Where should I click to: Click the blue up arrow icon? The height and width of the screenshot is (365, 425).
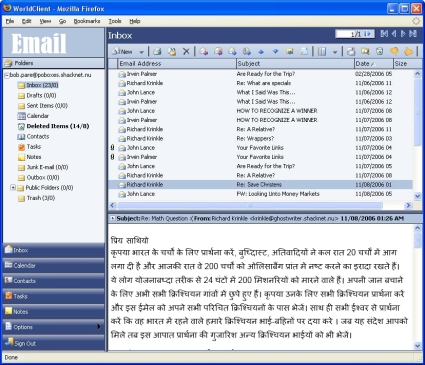tap(261, 52)
